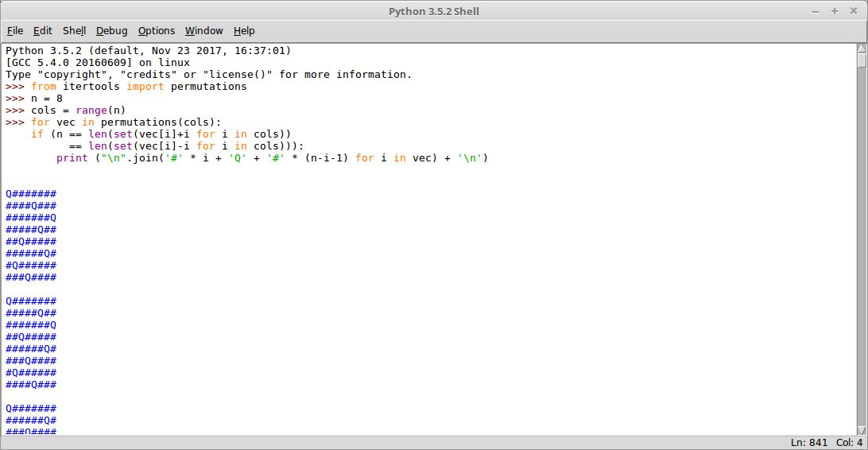Minimize the Python Shell window
The image size is (868, 450).
tap(816, 12)
